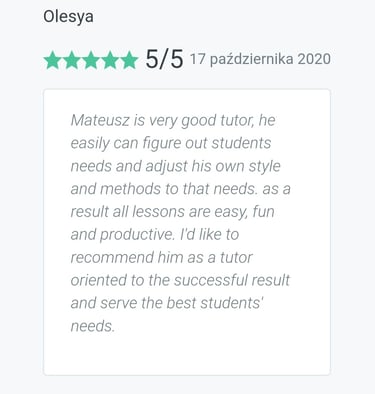Click the blank space below the review text
The width and height of the screenshot is (375, 394).
(187, 355)
